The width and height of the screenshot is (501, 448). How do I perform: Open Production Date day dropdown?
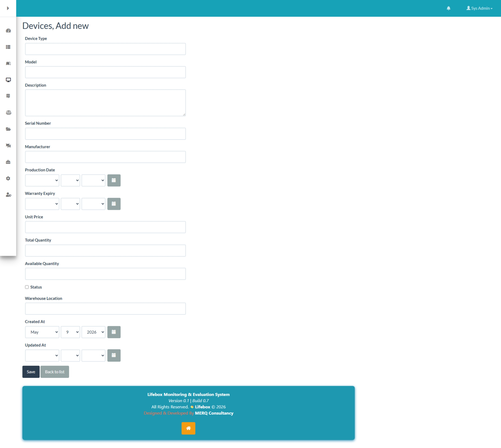(x=70, y=180)
